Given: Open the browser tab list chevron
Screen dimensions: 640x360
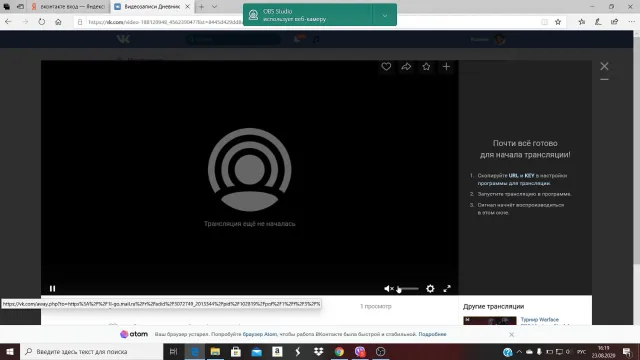Looking at the screenshot, I should coord(214,7).
